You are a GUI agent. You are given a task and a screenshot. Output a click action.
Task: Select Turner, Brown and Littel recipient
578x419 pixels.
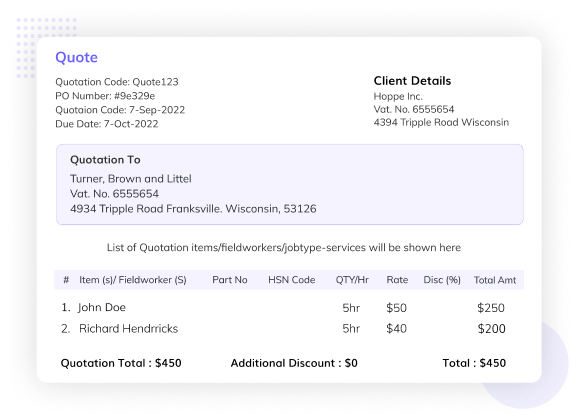(131, 179)
